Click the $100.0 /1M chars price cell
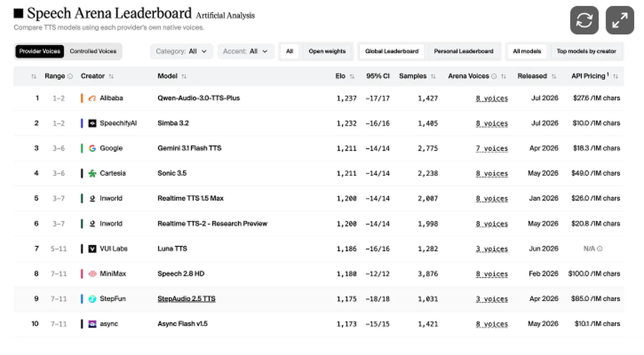 click(594, 274)
